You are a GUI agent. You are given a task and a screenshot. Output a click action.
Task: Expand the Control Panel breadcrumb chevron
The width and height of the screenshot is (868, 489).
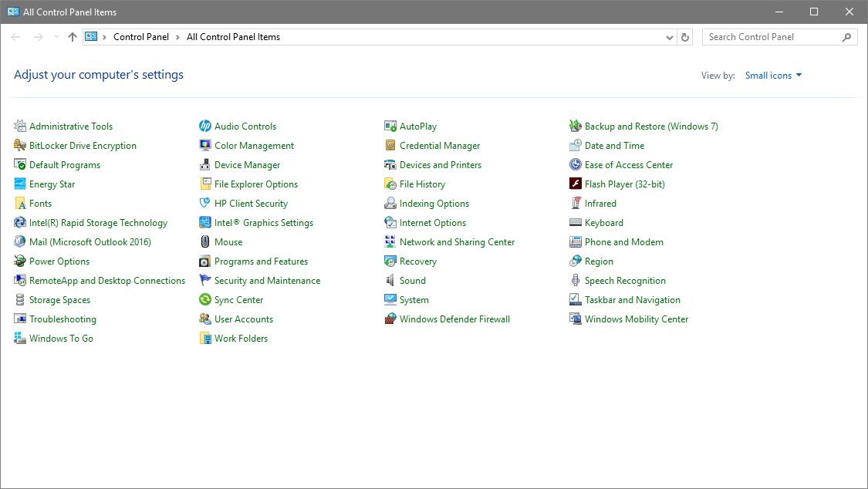177,37
